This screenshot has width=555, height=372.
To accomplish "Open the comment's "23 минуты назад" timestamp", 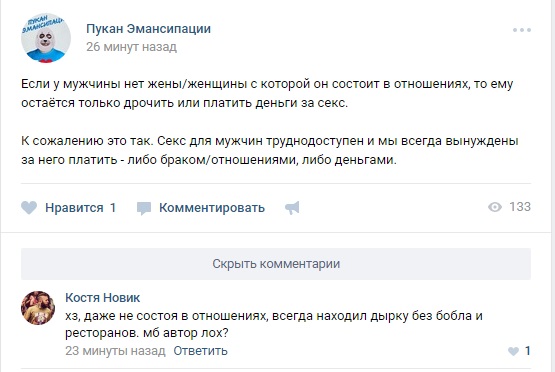I will (x=115, y=351).
